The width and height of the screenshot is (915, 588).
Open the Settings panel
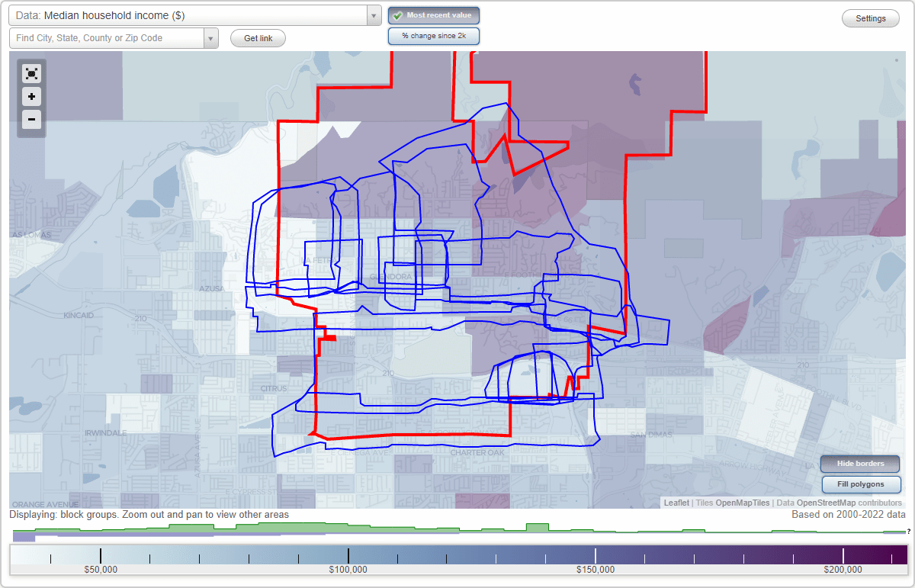coord(870,18)
